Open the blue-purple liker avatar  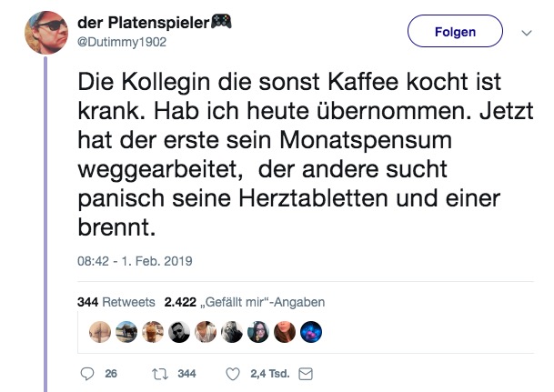pos(311,332)
